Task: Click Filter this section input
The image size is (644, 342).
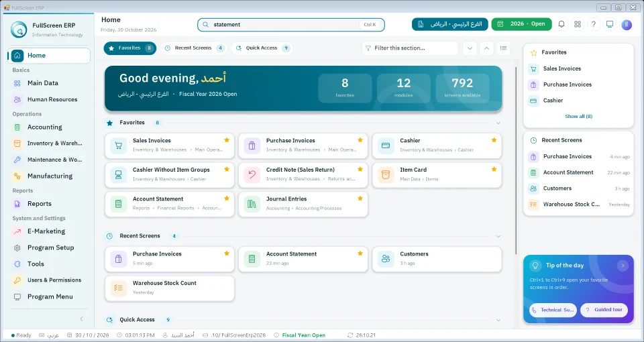Action: (410, 48)
